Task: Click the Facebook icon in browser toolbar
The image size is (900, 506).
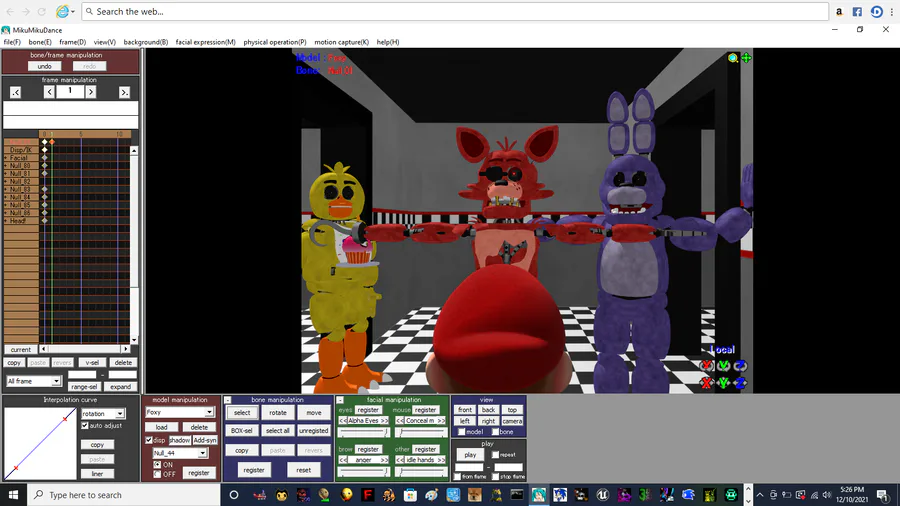Action: 857,11
